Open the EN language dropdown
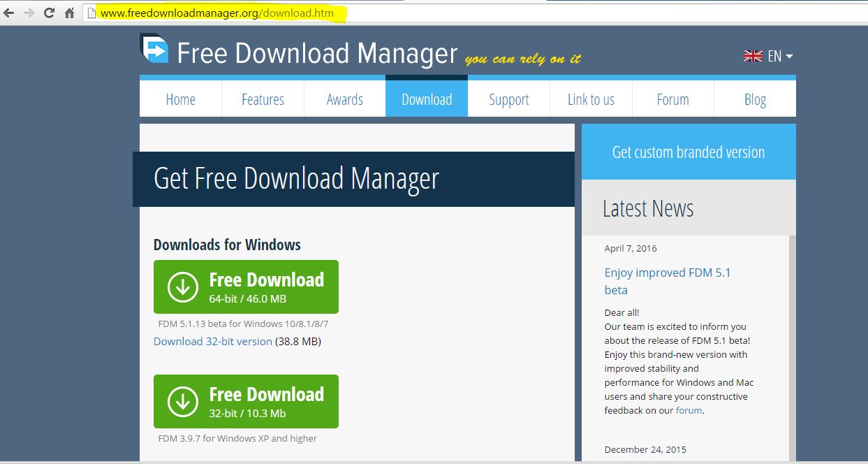Screen dimensions: 868x464 tap(781, 56)
